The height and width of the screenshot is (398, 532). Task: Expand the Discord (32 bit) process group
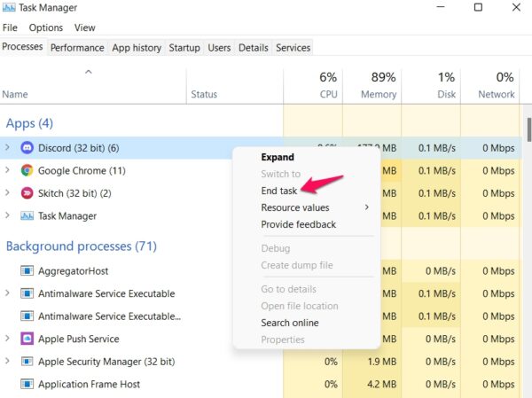click(x=7, y=148)
